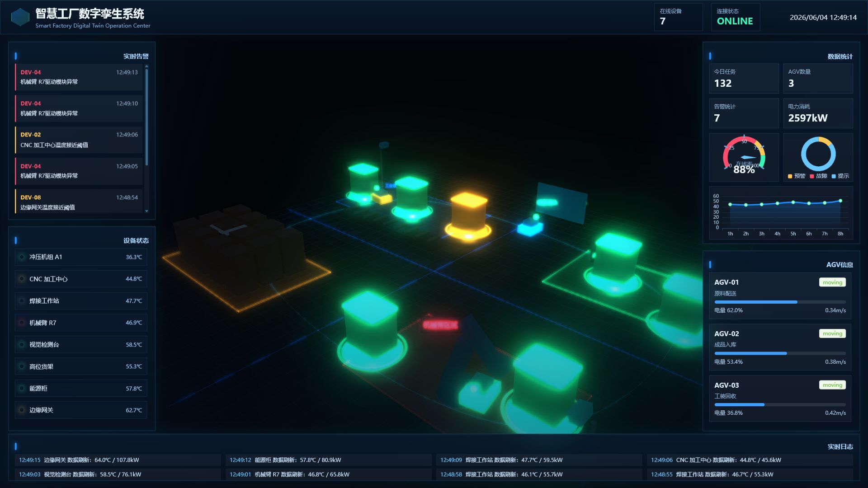Image resolution: width=868 pixels, height=488 pixels.
Task: Click the hexagon logo in the header
Action: coord(20,17)
